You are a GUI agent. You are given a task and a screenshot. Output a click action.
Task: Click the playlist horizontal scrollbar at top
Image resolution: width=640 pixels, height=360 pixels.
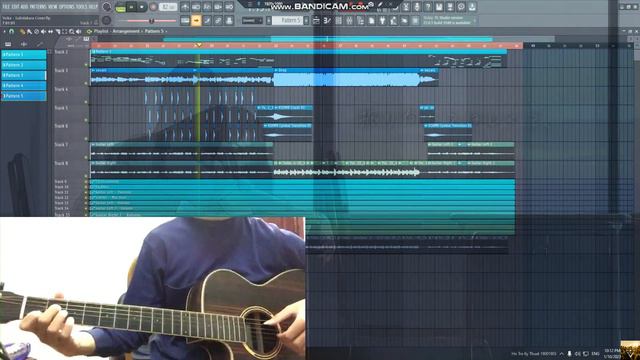coord(328,39)
